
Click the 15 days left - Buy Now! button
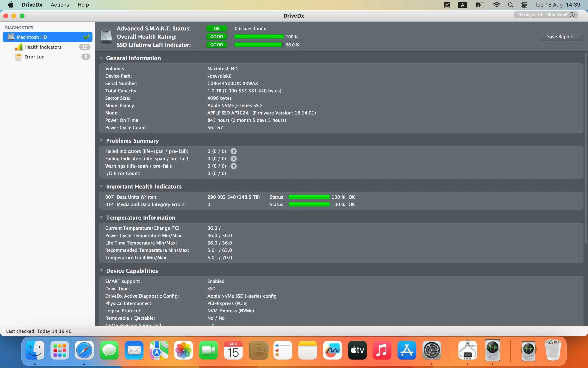[x=546, y=15]
